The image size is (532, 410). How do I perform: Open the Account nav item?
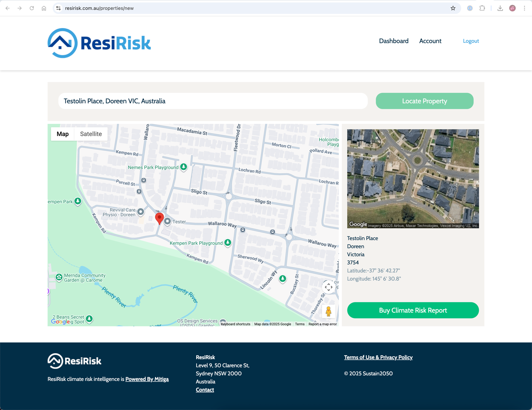430,41
